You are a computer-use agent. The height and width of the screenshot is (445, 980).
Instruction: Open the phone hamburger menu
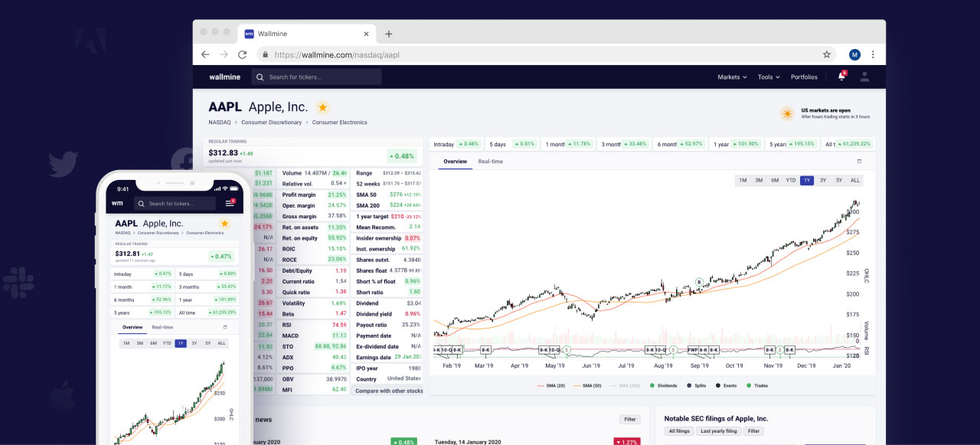click(230, 203)
